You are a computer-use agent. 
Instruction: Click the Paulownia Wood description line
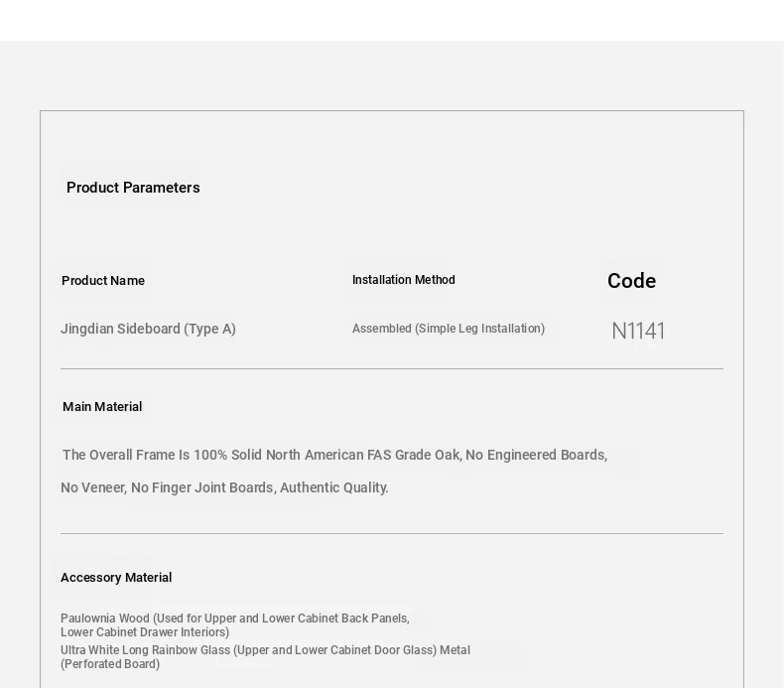pyautogui.click(x=235, y=619)
